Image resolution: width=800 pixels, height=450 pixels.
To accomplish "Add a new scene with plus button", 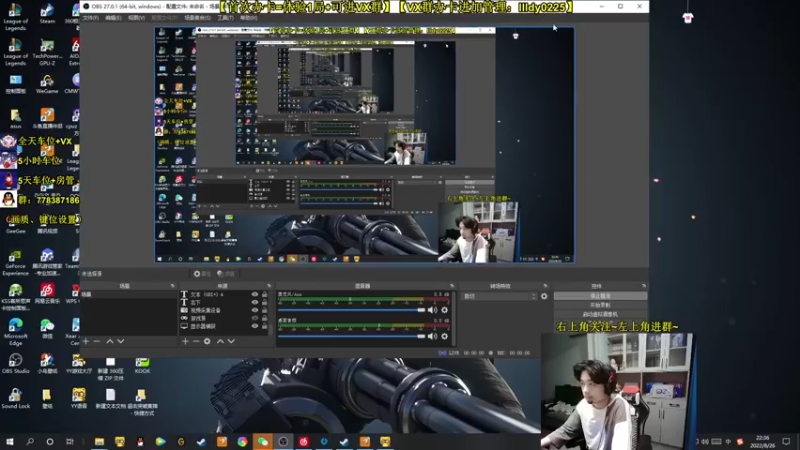I will 86,341.
